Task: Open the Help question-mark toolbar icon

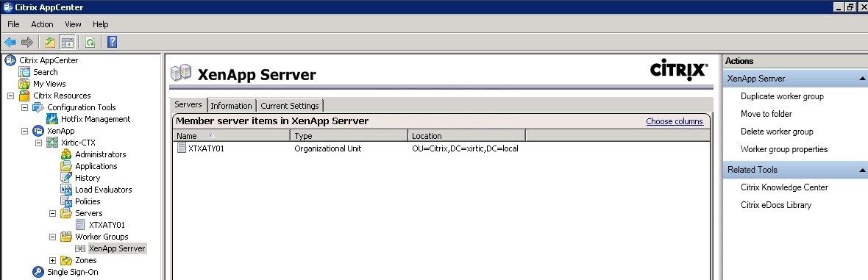Action: pos(112,42)
